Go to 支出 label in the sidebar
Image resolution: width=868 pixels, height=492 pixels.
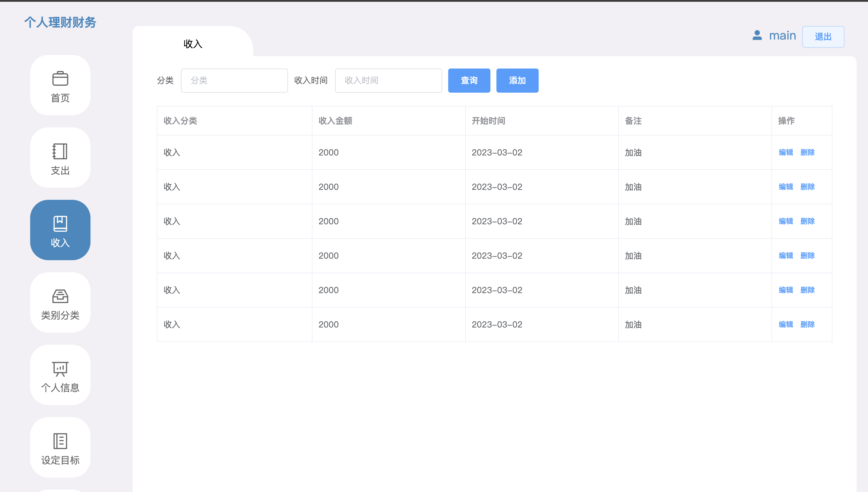click(60, 170)
